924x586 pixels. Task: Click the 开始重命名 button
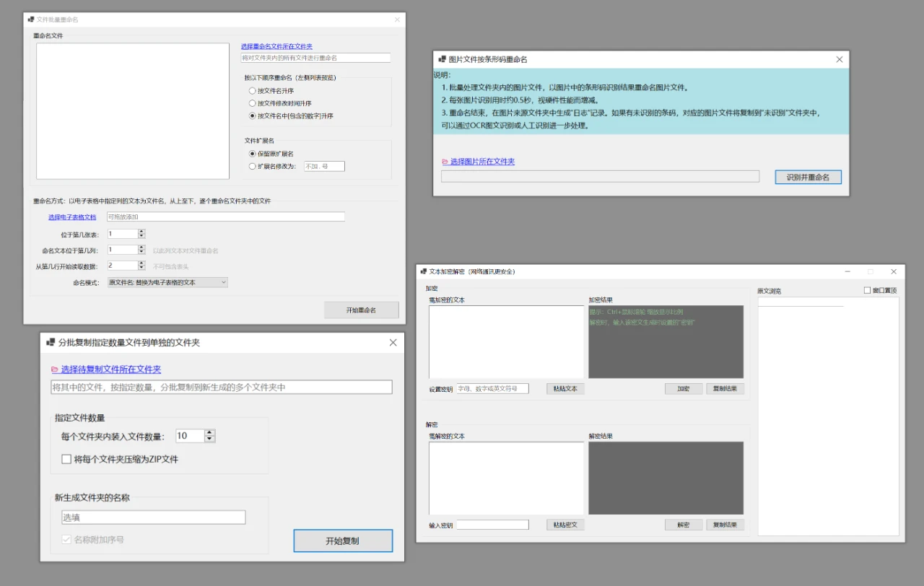[x=362, y=310]
